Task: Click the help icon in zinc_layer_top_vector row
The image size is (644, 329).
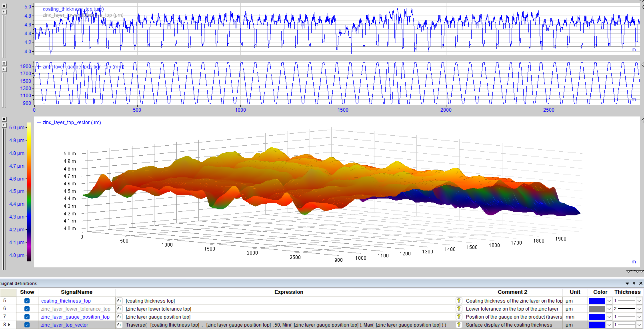Action: pyautogui.click(x=458, y=325)
